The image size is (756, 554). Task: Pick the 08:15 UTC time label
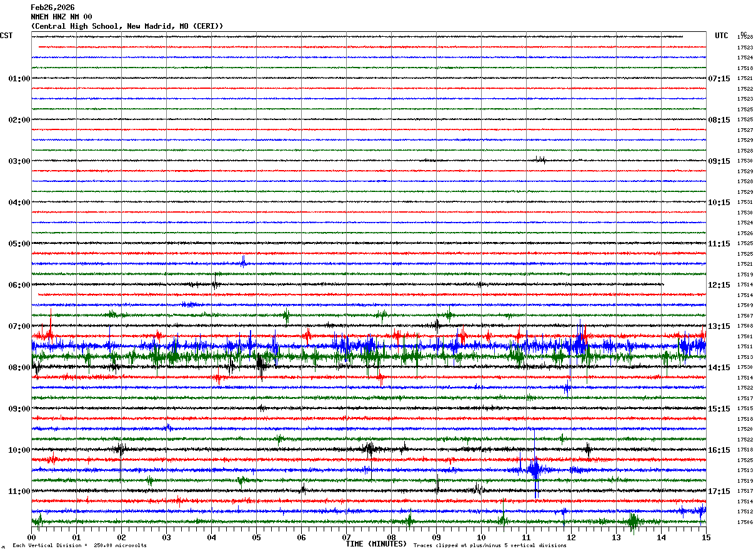point(719,120)
